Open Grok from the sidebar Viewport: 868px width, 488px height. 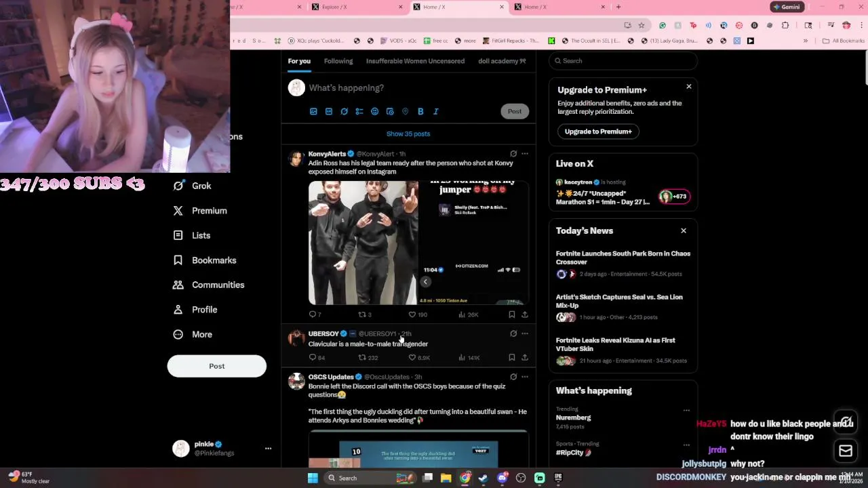click(x=193, y=186)
